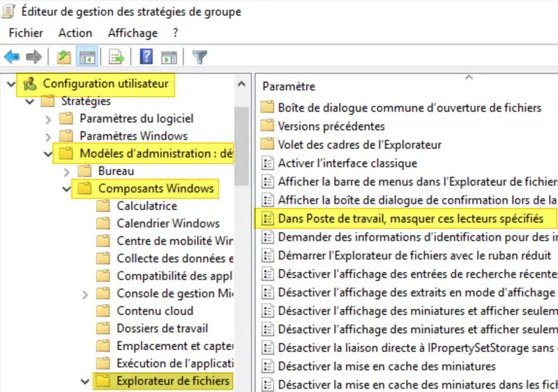This screenshot has width=558, height=392.
Task: Sort by the Paramètre column header
Action: 289,86
